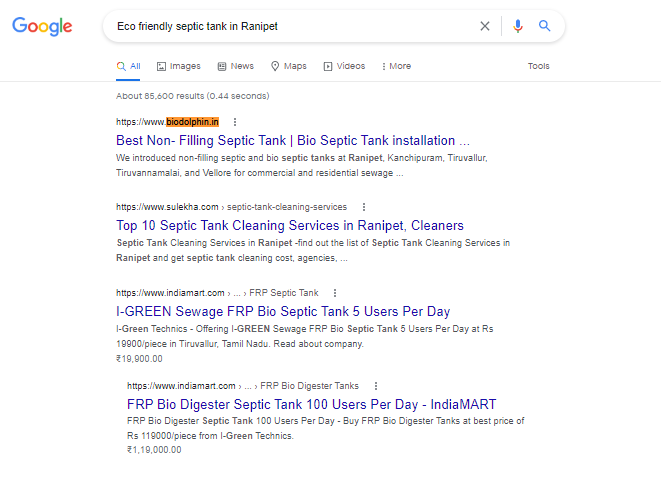Select the All results tab
661x485 pixels.
click(129, 66)
